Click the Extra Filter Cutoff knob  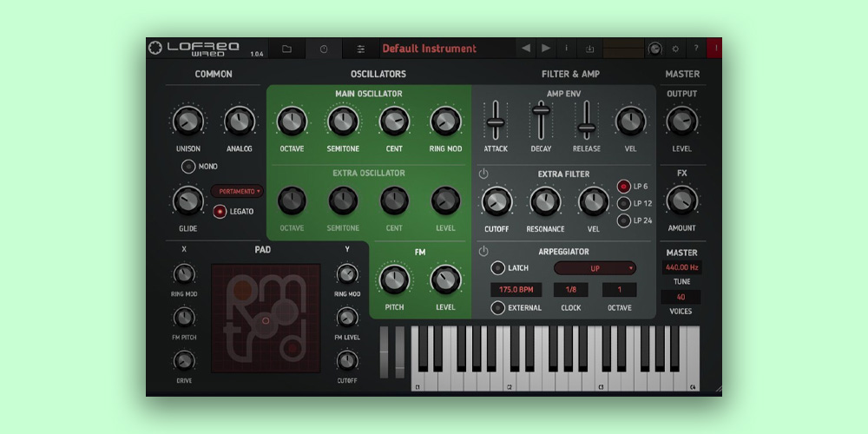pos(496,201)
